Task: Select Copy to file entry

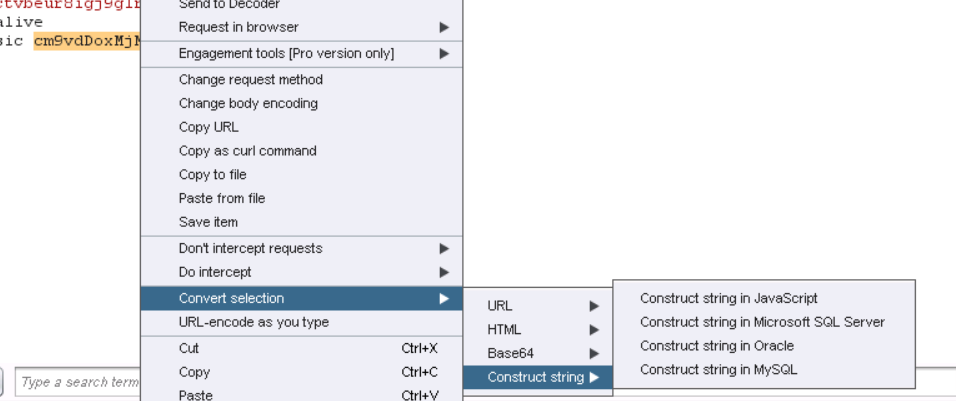Action: coord(212,175)
